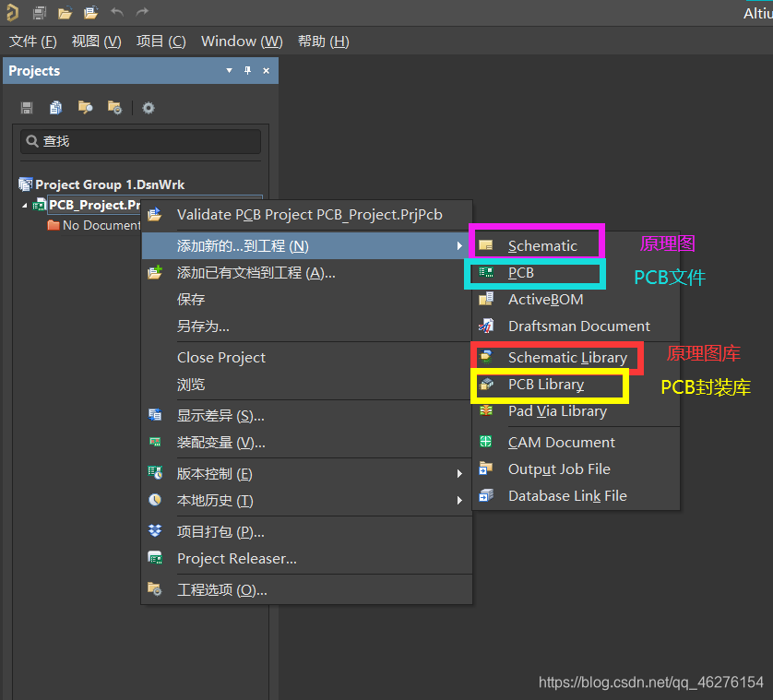This screenshot has height=700, width=773.
Task: Click the Draftsman Document icon
Action: 486,326
